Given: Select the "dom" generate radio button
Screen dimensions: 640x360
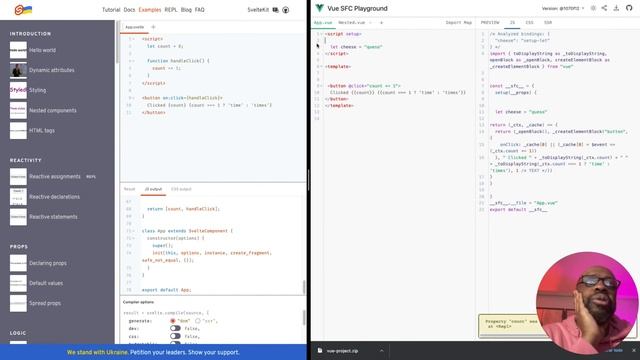Looking at the screenshot, I should tap(173, 321).
